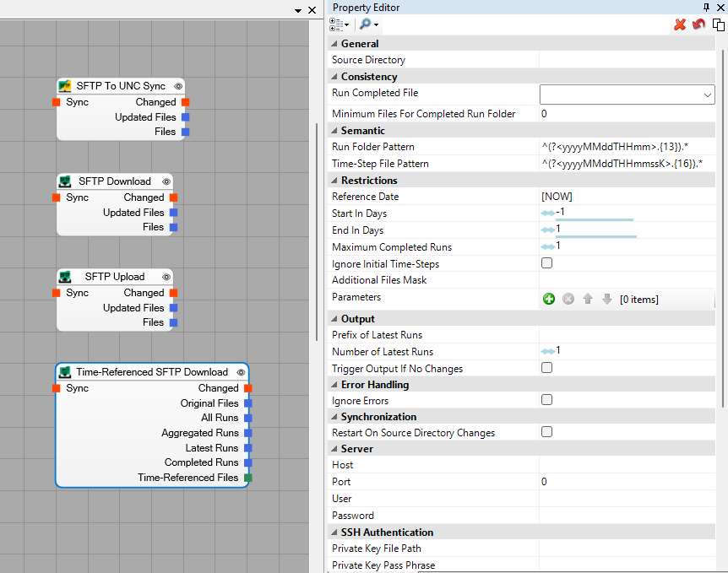Viewport: 728px width, 573px height.
Task: Open the Run Completed File dropdown
Action: tap(707, 95)
